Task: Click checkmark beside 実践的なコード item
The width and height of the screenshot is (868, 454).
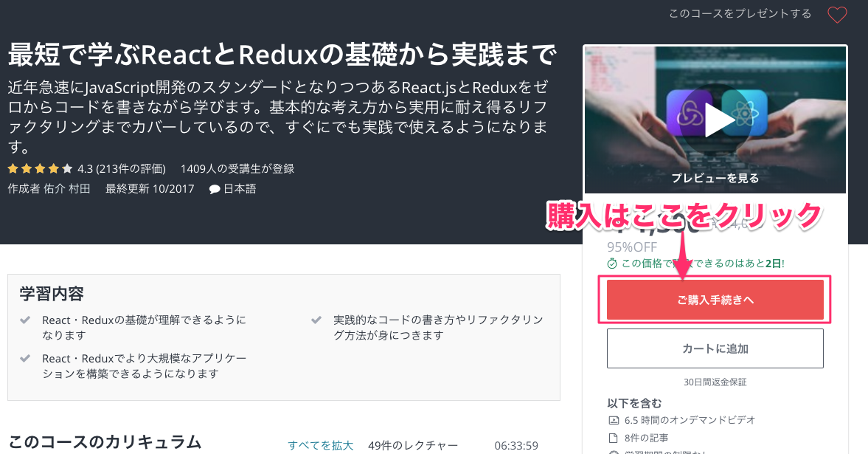Action: (316, 320)
